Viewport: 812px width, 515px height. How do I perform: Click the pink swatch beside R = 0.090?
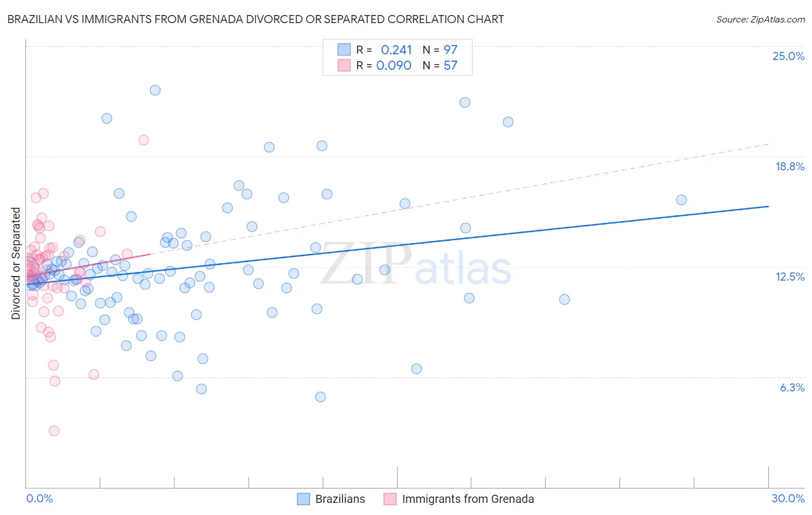344,65
